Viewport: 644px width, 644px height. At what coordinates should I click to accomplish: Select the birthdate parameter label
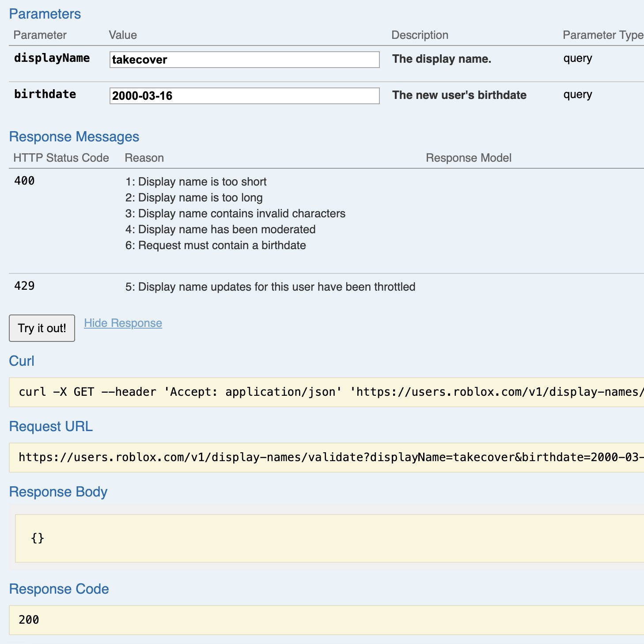45,94
